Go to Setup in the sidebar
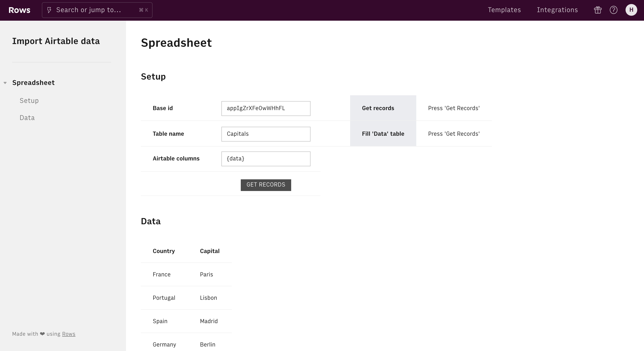 click(x=29, y=101)
